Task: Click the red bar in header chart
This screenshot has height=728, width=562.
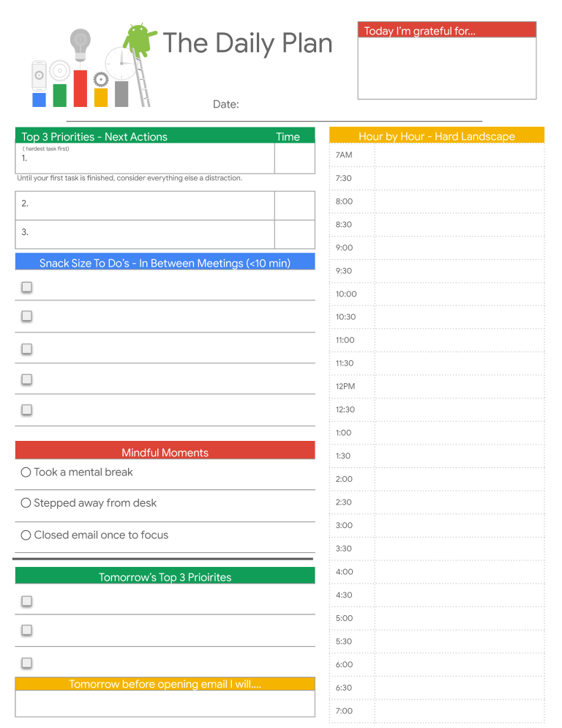Action: (x=80, y=89)
